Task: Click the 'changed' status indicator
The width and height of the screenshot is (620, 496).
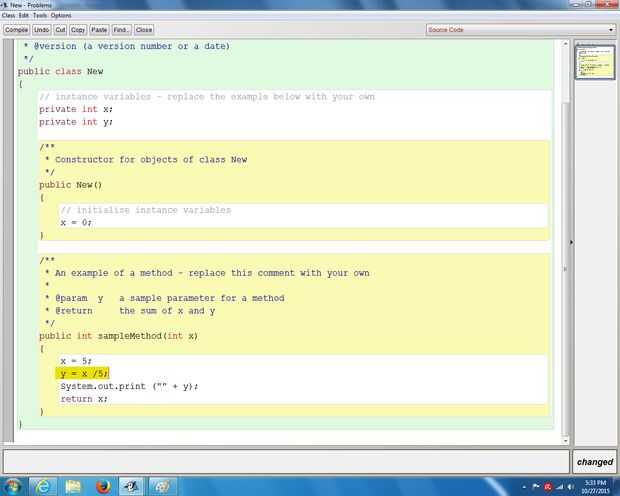Action: pyautogui.click(x=595, y=462)
